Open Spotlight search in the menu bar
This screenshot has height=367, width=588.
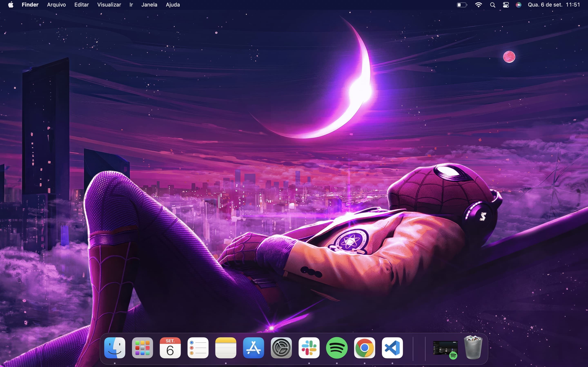click(493, 5)
